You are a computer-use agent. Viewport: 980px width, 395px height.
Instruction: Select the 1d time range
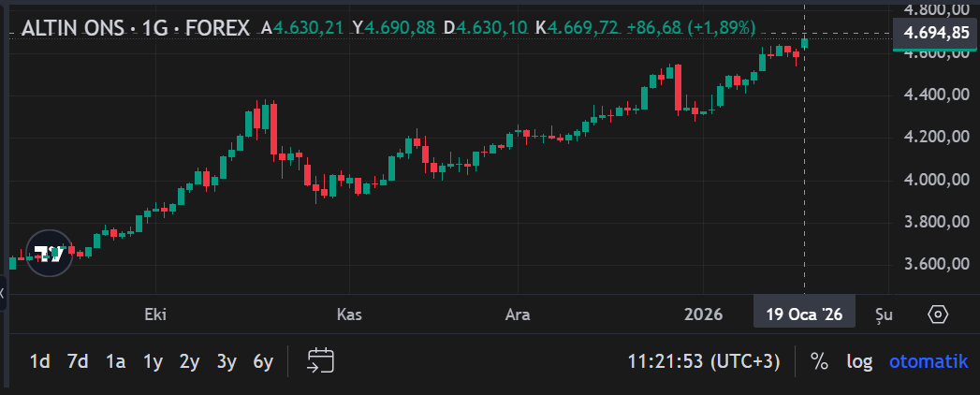(x=39, y=361)
